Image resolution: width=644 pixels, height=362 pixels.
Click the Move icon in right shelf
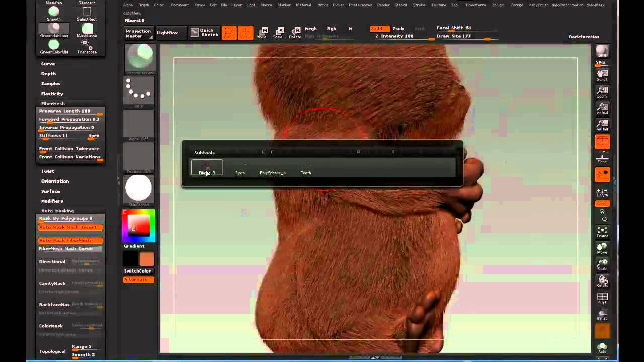click(602, 248)
